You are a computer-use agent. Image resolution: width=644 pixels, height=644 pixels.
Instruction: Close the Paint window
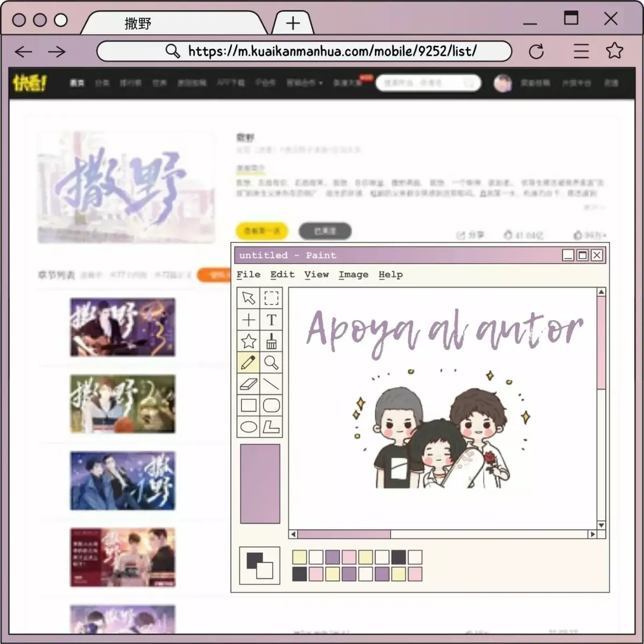597,255
